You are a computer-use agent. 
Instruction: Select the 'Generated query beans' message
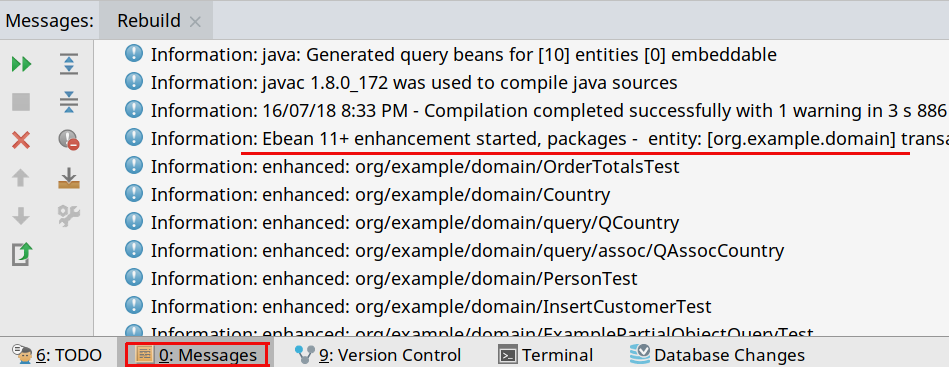click(x=464, y=55)
